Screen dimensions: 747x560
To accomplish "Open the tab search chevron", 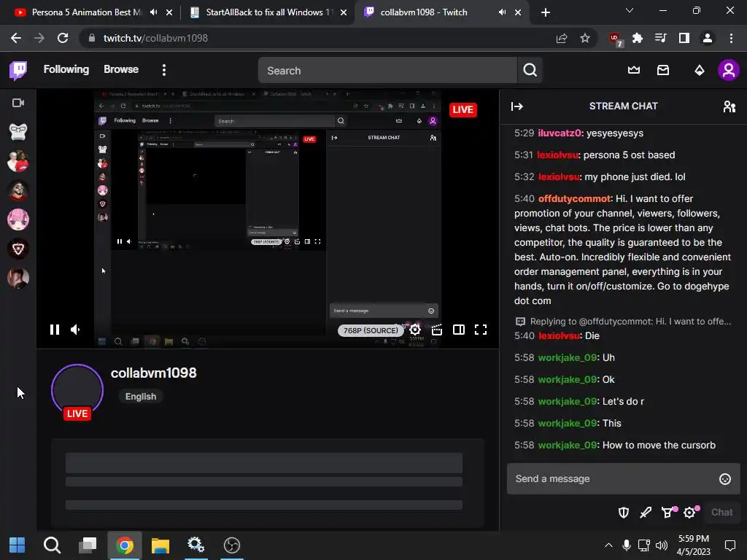I will 630,10.
